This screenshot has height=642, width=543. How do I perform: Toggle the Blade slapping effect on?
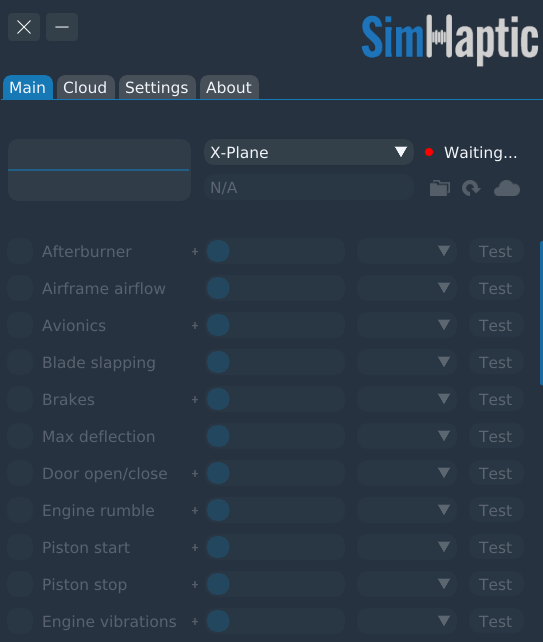[20, 362]
